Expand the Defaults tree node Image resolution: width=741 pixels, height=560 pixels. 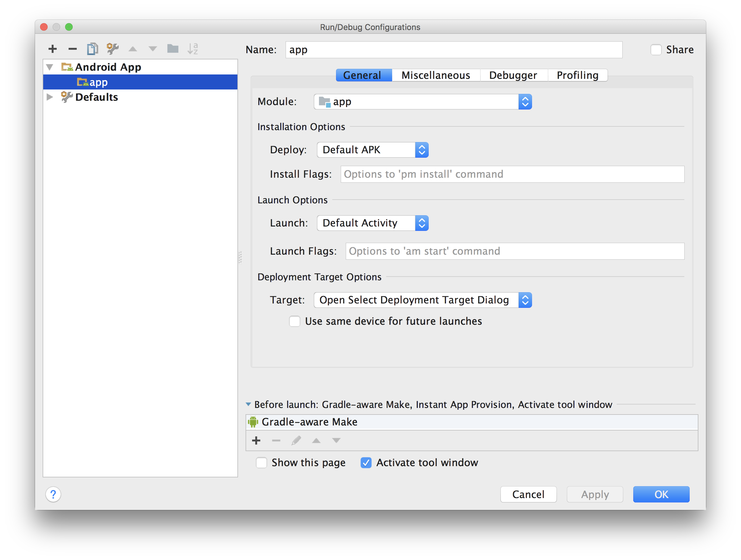50,97
